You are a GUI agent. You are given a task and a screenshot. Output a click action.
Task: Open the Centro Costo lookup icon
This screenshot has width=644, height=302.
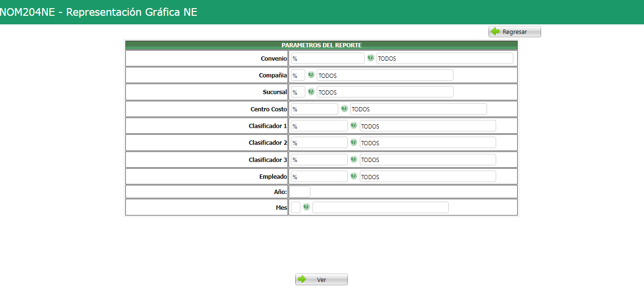pyautogui.click(x=344, y=108)
